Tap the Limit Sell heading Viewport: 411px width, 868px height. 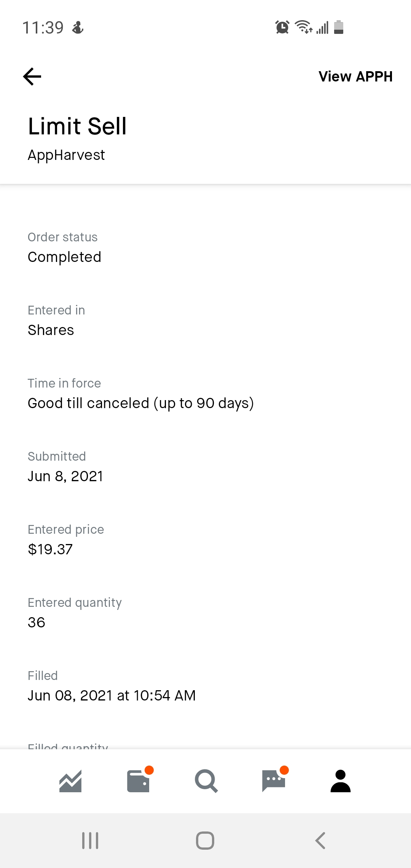77,126
